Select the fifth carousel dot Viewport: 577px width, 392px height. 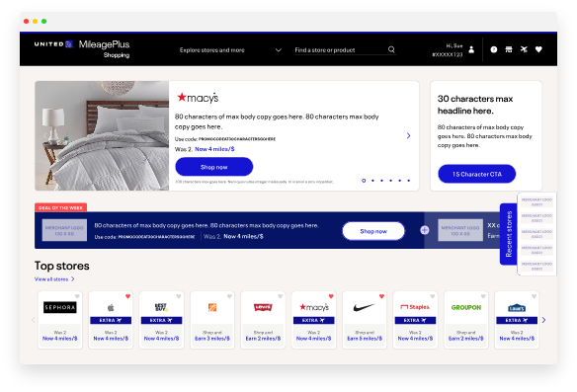pos(399,181)
